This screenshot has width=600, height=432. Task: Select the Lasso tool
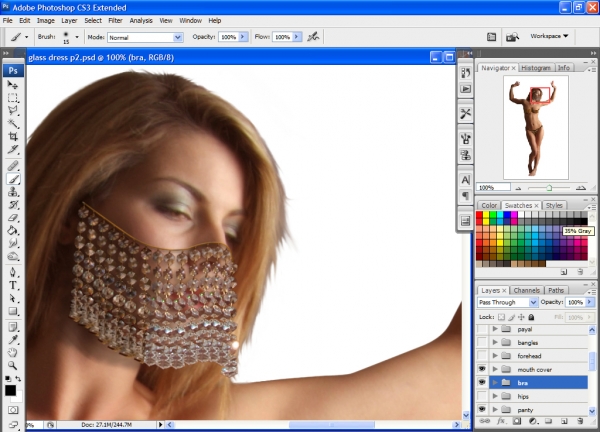[13, 111]
